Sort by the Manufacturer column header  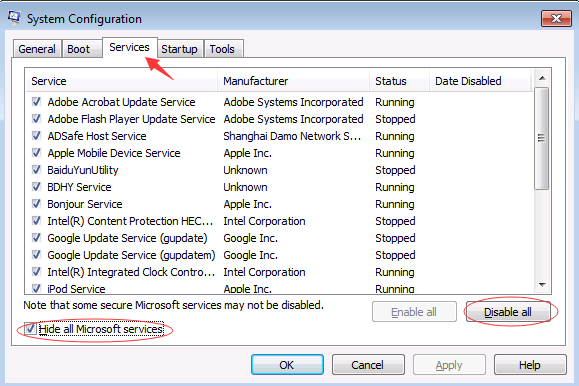294,81
